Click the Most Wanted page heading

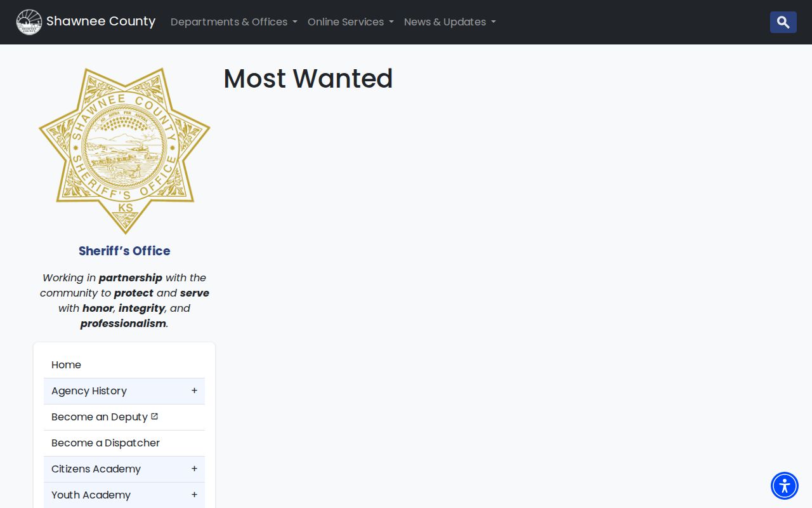(308, 79)
